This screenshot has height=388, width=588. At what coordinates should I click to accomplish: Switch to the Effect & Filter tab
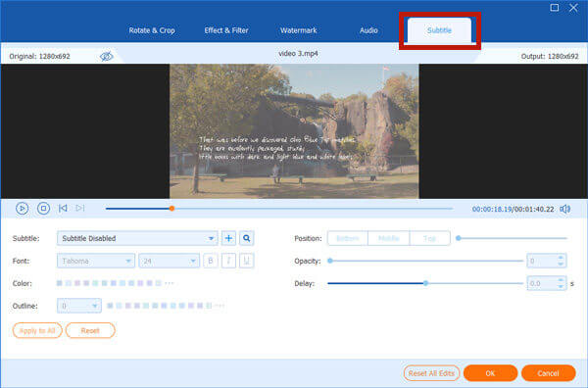[226, 30]
